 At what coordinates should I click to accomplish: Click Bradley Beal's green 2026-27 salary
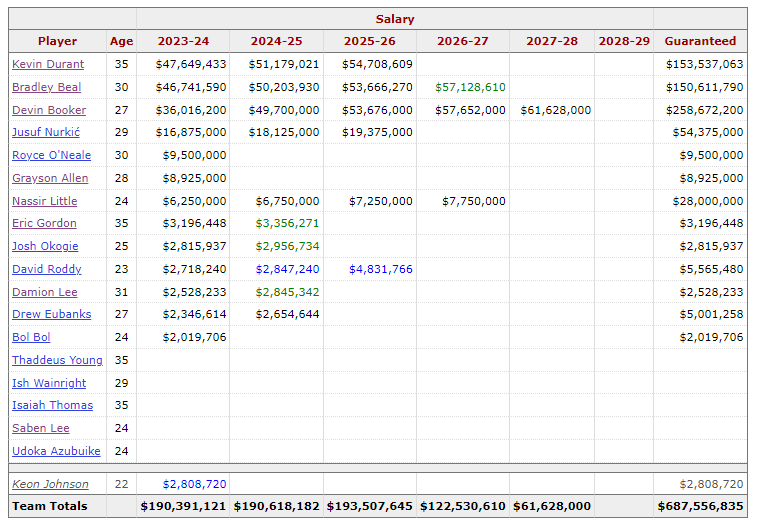point(470,87)
